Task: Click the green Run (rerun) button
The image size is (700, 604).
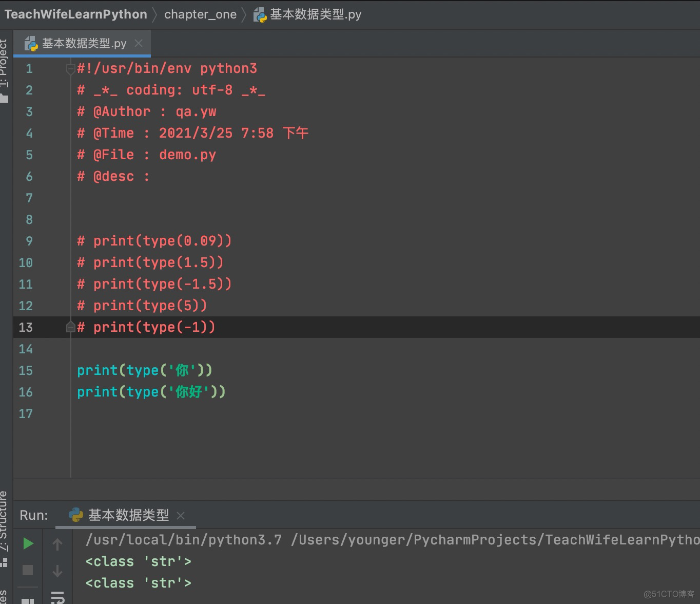Action: (x=28, y=543)
